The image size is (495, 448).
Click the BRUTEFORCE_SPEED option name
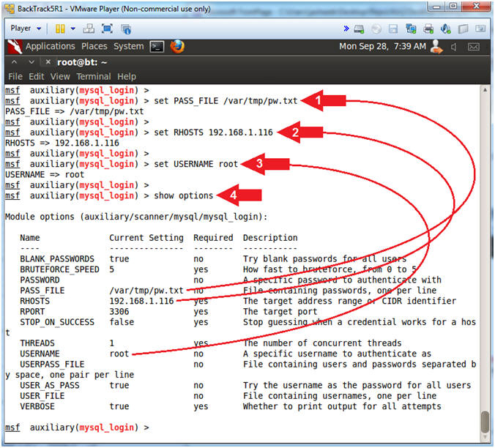pos(59,269)
